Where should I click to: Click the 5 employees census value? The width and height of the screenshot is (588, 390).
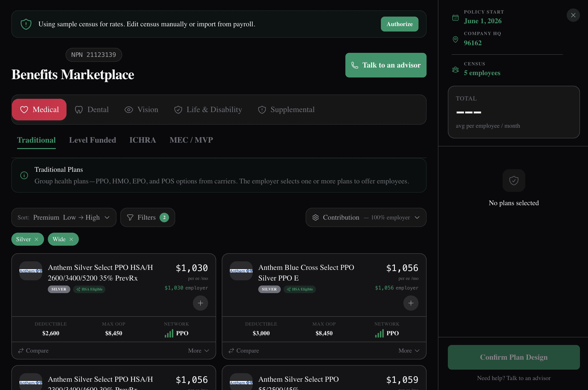click(482, 73)
